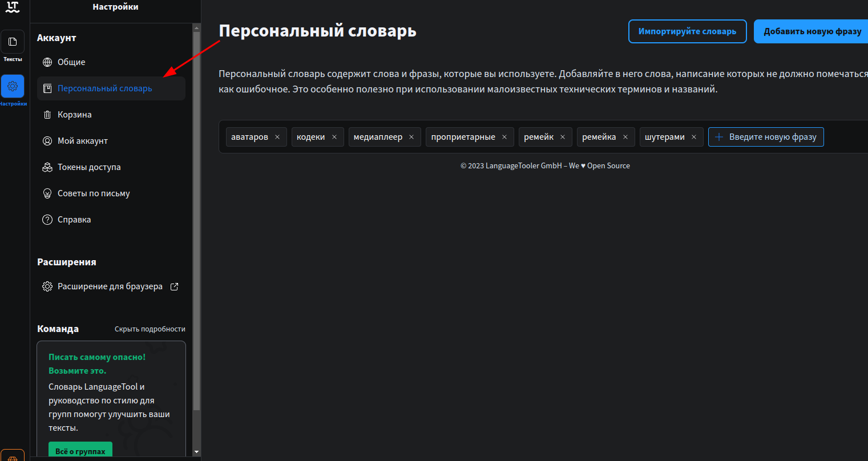Screen dimensions: 868x461
Task: Remove the word медиаплеер from dictionary
Action: (411, 137)
